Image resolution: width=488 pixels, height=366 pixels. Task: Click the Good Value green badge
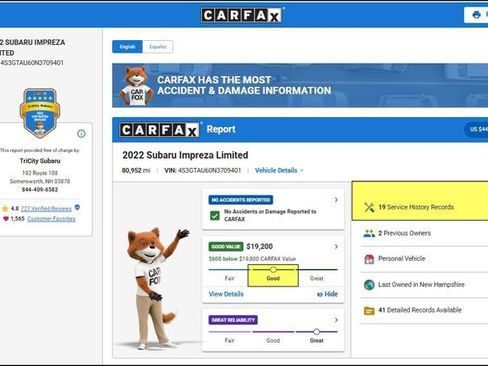coord(226,246)
